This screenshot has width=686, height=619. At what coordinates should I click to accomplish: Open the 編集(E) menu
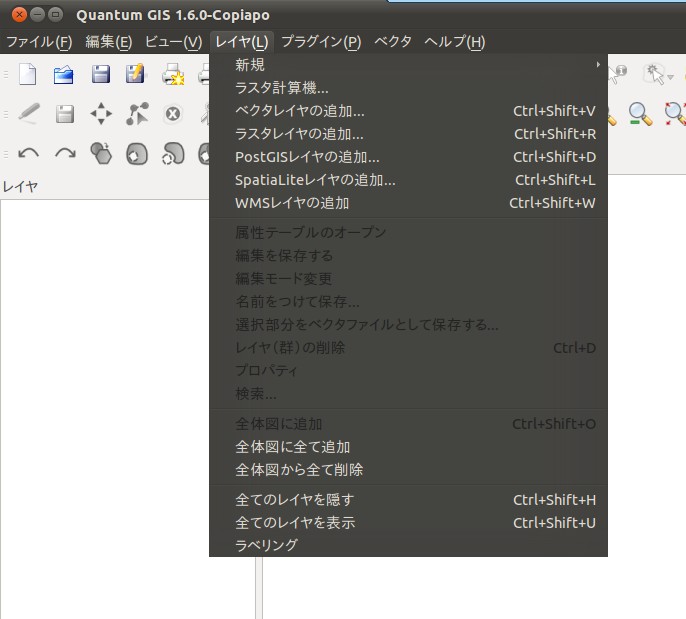coord(108,42)
